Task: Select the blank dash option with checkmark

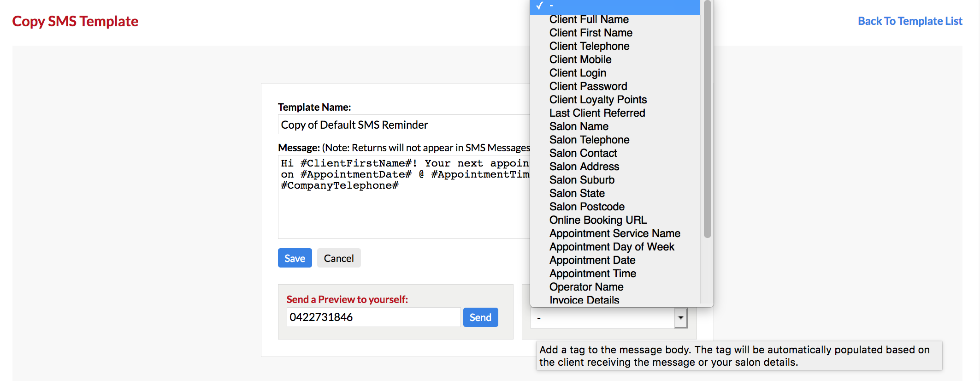Action: click(615, 6)
